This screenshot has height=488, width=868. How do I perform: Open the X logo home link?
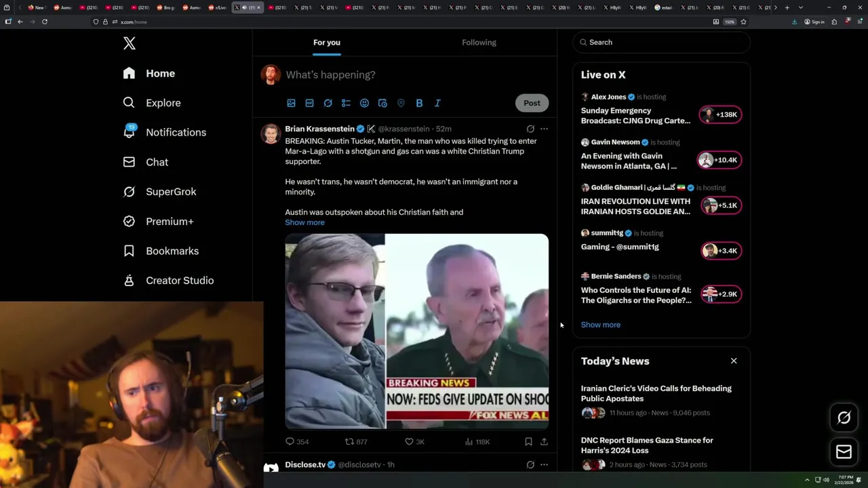coord(130,43)
